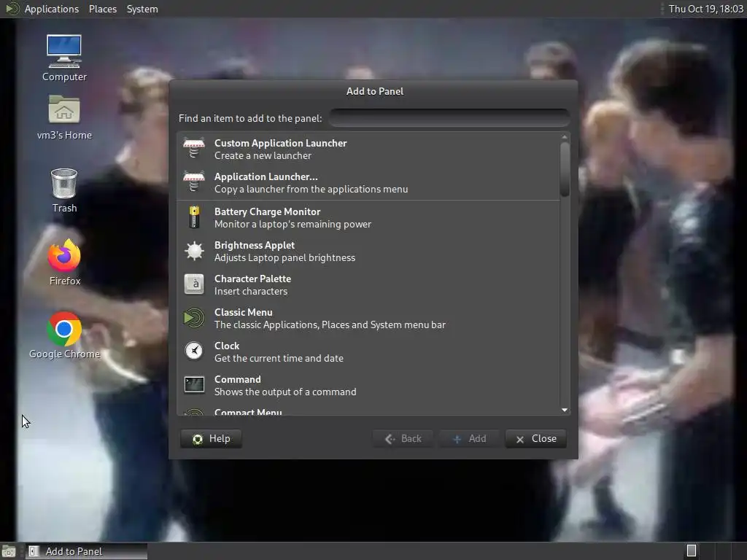Pick the Character Palette icon
Image resolution: width=747 pixels, height=560 pixels.
(x=194, y=284)
